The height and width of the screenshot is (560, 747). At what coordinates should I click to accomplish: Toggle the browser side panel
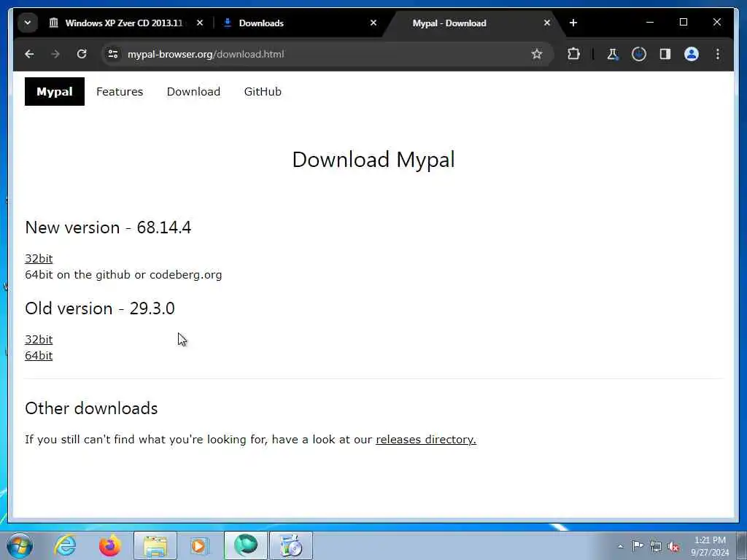coord(665,54)
